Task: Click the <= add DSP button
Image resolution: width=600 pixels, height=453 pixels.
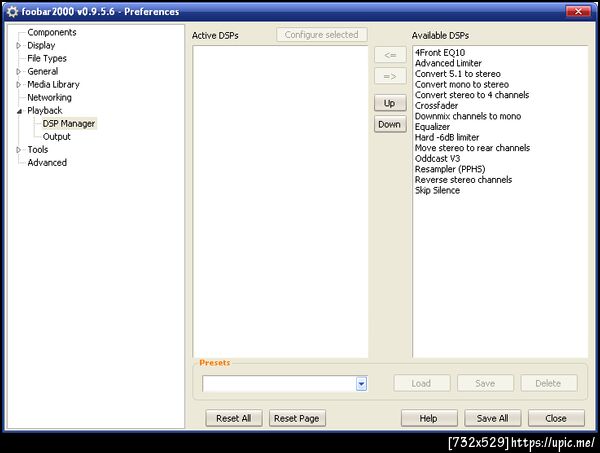Action: [390, 55]
